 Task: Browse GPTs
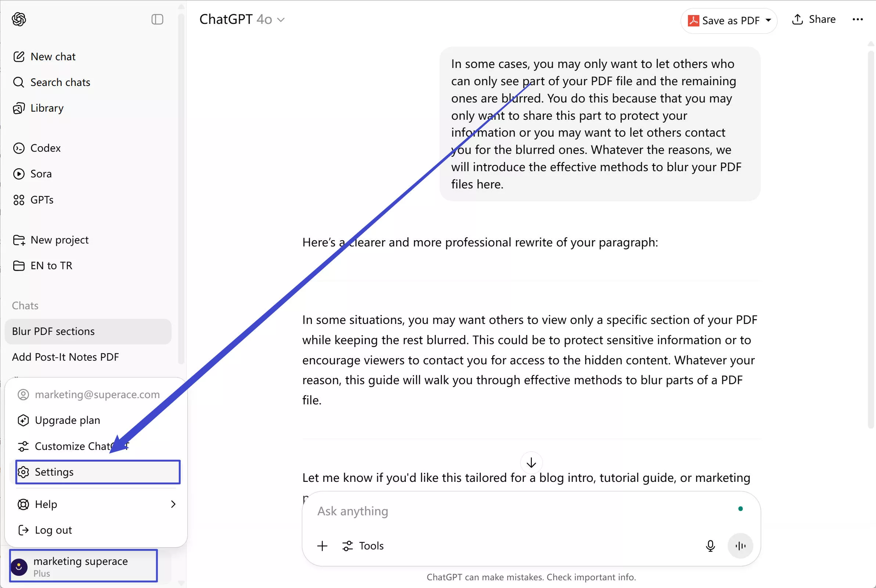41,199
